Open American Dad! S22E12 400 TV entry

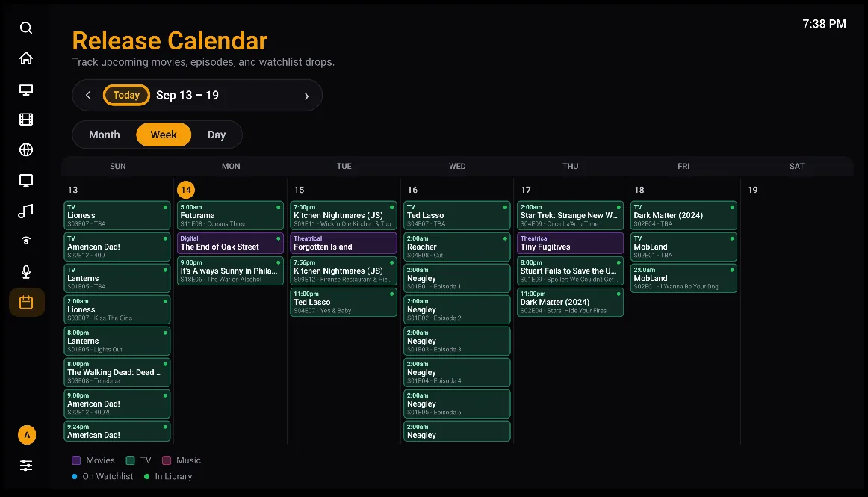(x=117, y=247)
